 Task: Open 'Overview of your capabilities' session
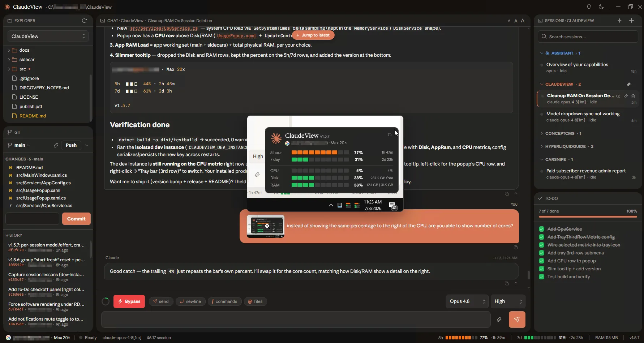(588, 68)
